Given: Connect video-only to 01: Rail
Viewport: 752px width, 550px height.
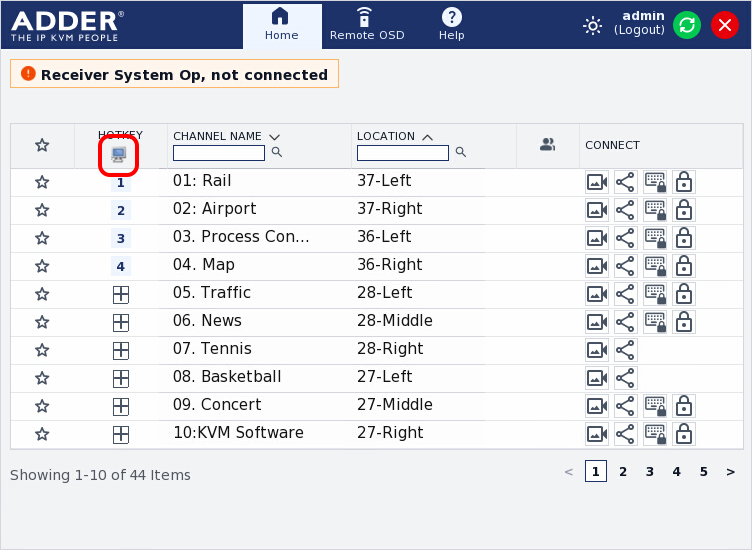Looking at the screenshot, I should coord(597,182).
